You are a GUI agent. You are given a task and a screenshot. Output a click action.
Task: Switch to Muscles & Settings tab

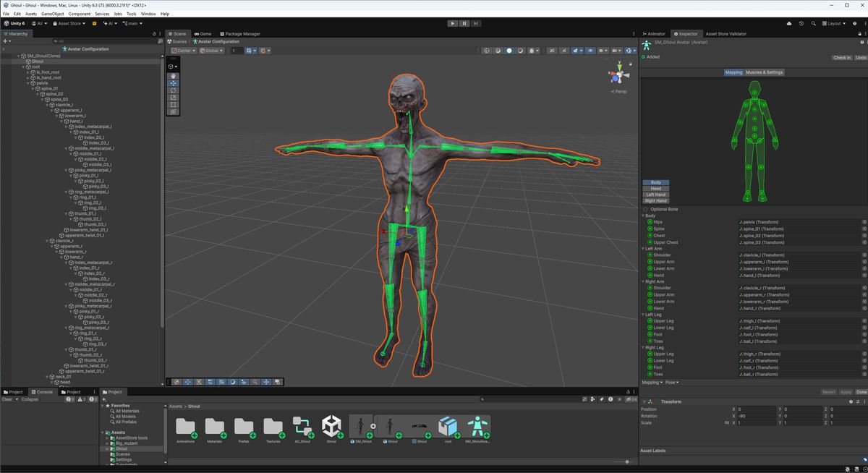[765, 72]
